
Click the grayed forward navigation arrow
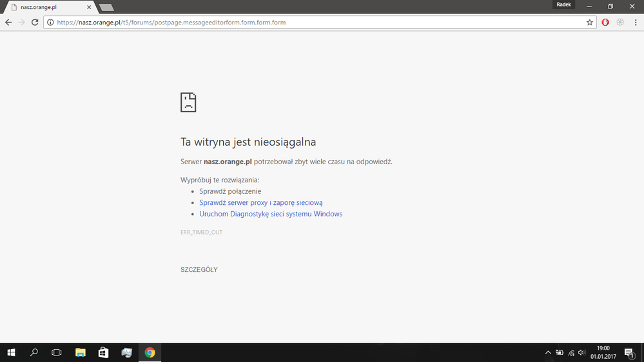22,23
